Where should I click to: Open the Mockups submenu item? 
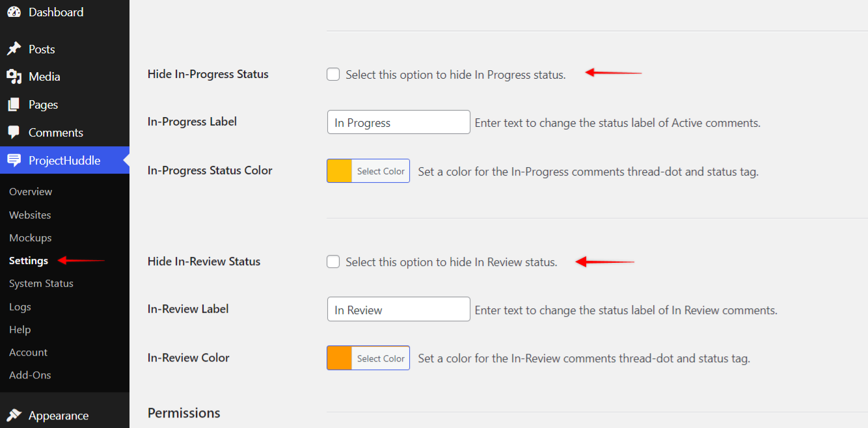[x=31, y=238]
